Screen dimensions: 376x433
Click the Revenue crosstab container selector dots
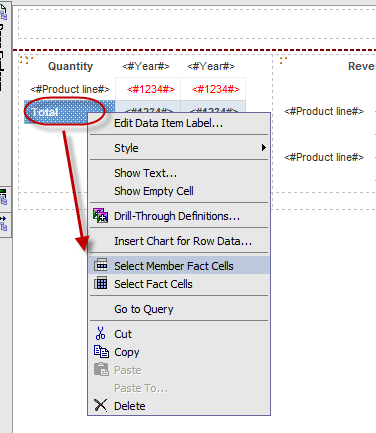coord(283,60)
